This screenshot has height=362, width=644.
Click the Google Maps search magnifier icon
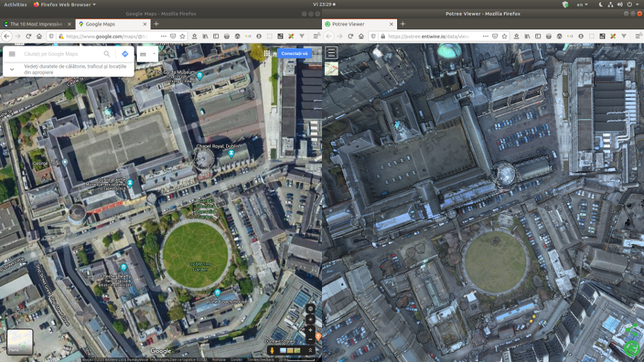(x=107, y=54)
